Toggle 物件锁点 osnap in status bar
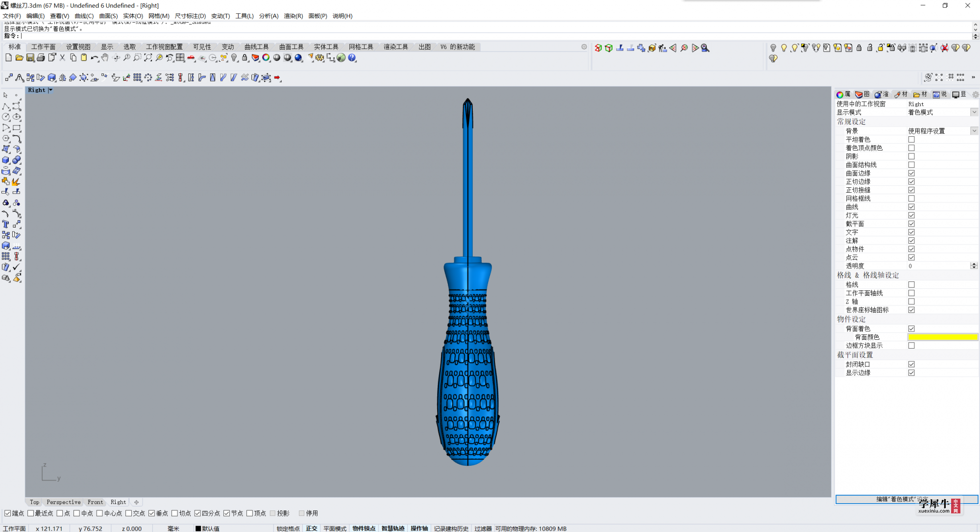Image resolution: width=980 pixels, height=532 pixels. 364,529
